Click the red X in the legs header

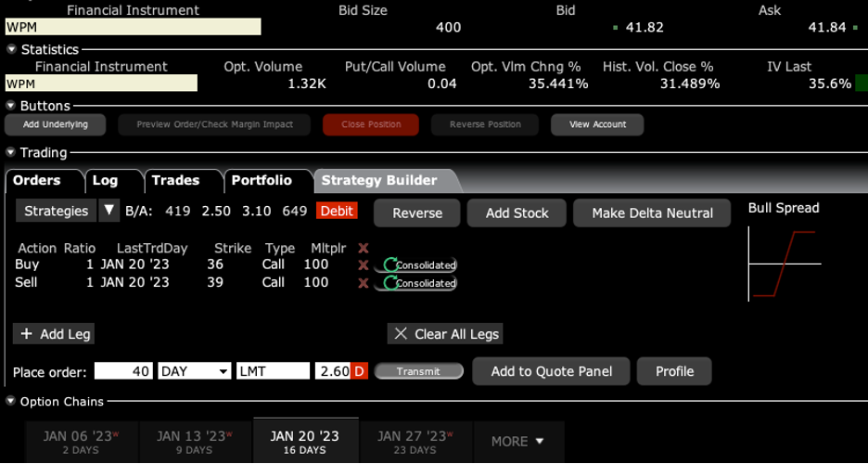(x=364, y=249)
